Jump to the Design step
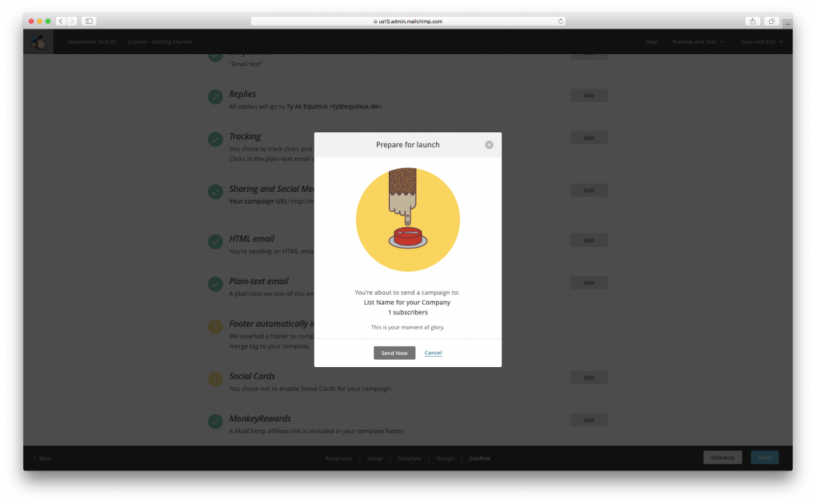The height and width of the screenshot is (504, 816). click(x=445, y=459)
